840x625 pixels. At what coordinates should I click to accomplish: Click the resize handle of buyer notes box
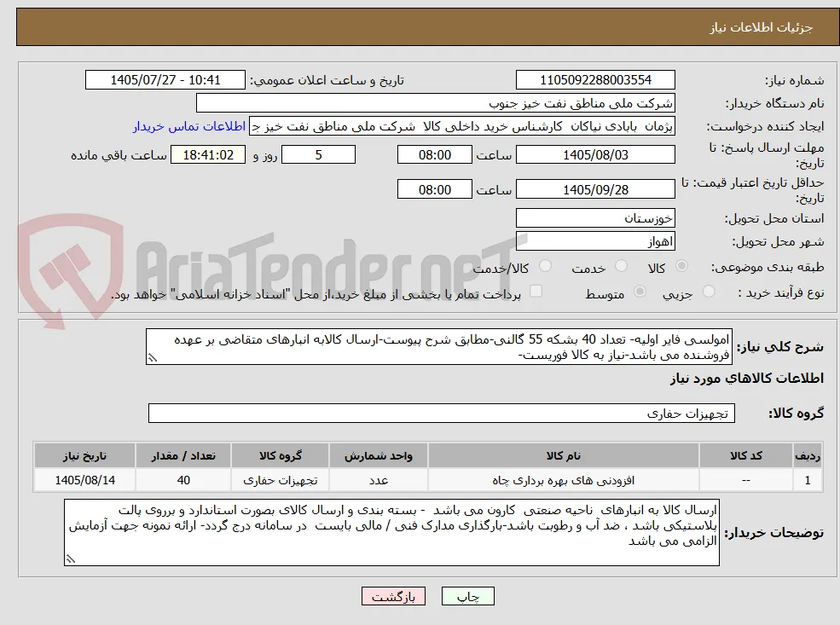[71, 559]
